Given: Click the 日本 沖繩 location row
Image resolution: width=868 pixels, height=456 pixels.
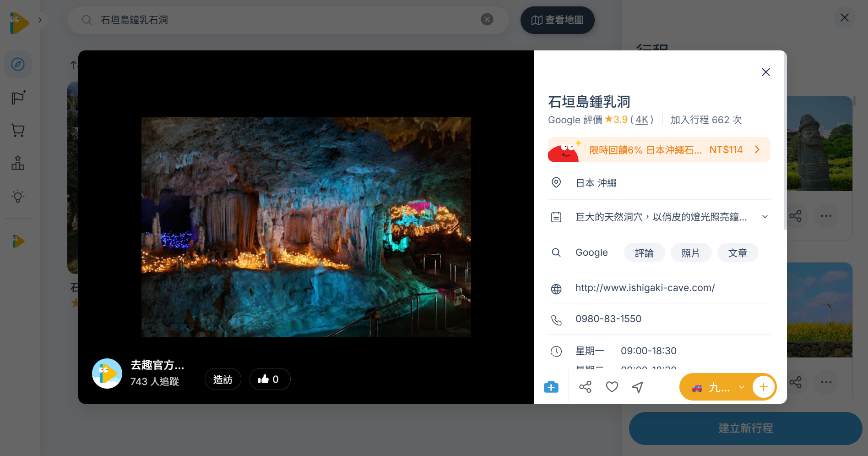Looking at the screenshot, I should (x=659, y=183).
